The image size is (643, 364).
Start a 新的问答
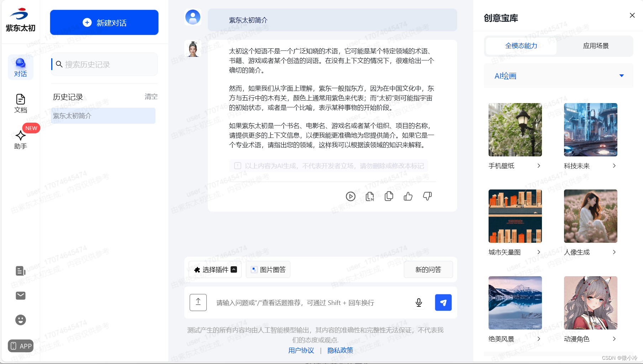click(428, 269)
